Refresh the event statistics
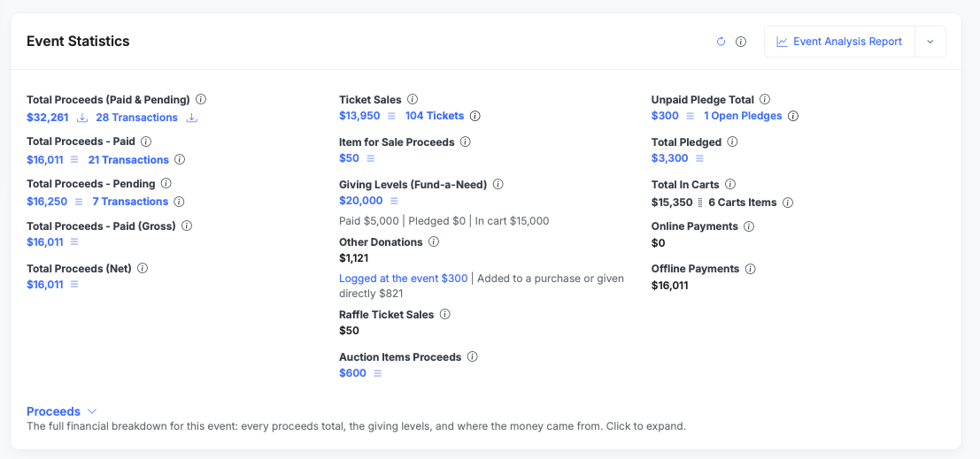Image resolution: width=980 pixels, height=459 pixels. 721,42
